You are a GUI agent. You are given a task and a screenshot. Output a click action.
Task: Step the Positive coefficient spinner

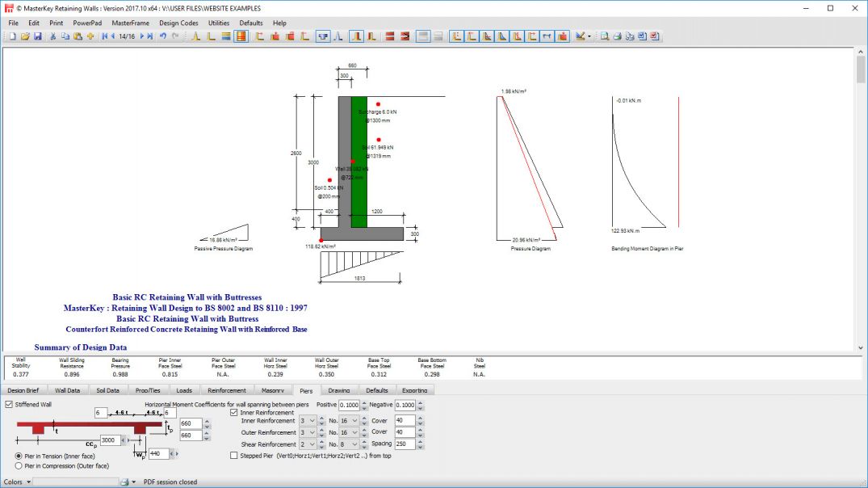pyautogui.click(x=363, y=405)
